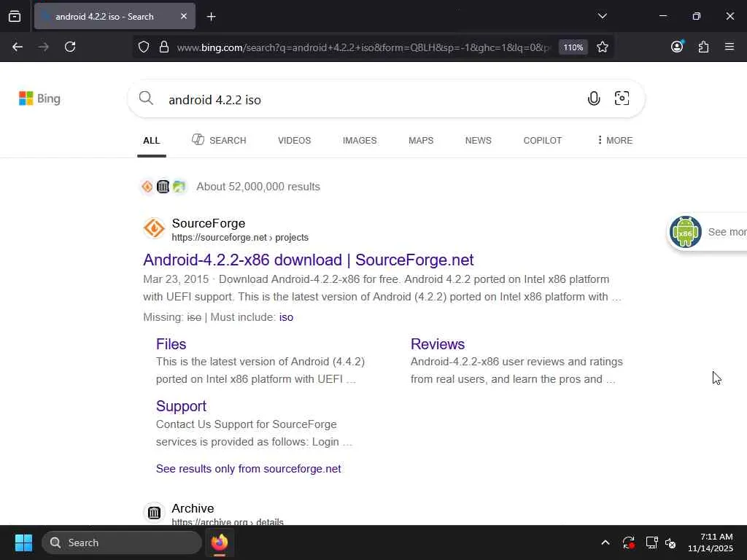The height and width of the screenshot is (560, 747).
Task: Open Android-4.2.2-x86 download SourceForge link
Action: pos(309,260)
